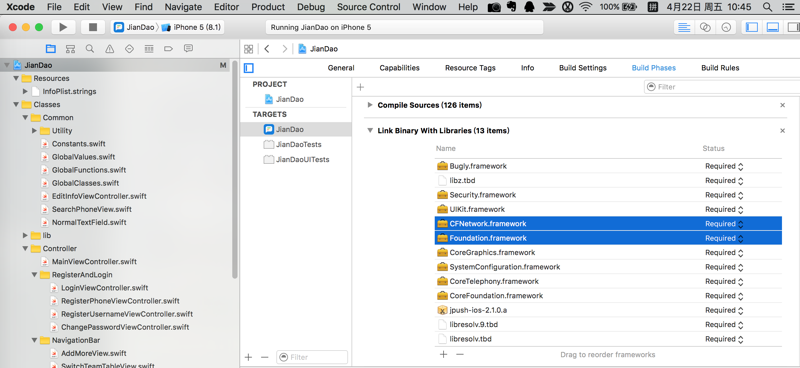Click the targets list Filter field
This screenshot has width=800, height=368.
312,357
